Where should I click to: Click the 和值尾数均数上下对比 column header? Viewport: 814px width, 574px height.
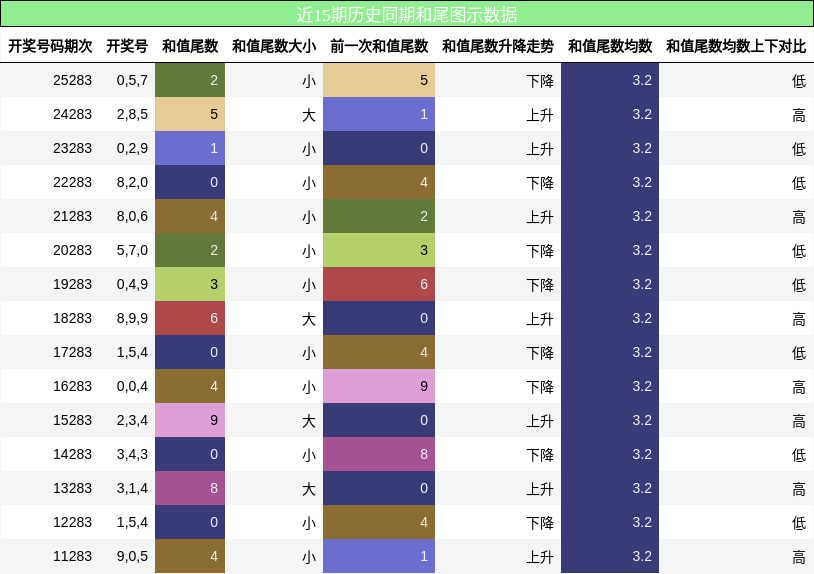(736, 46)
